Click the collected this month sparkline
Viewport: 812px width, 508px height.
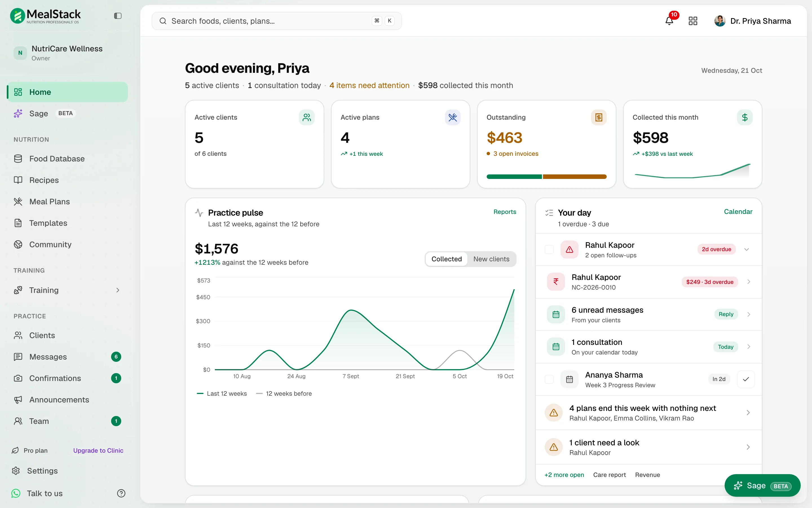pos(692,171)
